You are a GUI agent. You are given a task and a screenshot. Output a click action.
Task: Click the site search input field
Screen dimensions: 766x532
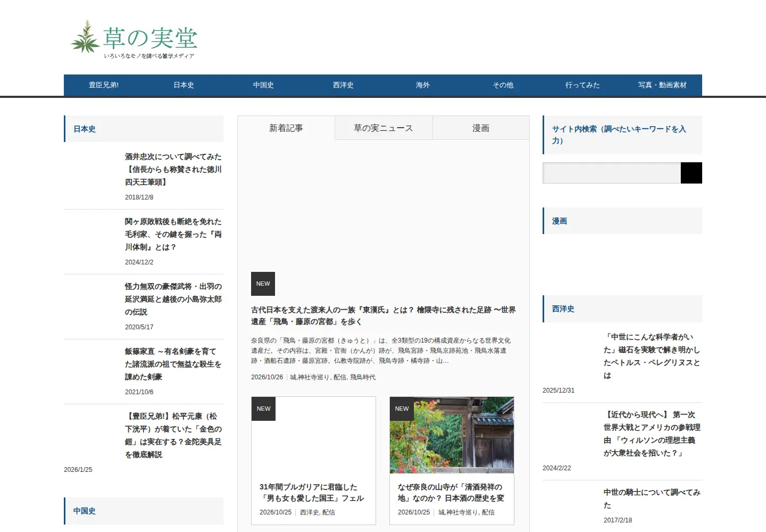pyautogui.click(x=612, y=173)
